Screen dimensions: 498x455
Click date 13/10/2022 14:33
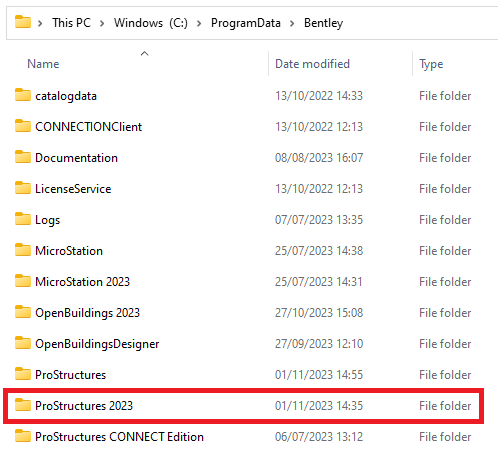319,96
